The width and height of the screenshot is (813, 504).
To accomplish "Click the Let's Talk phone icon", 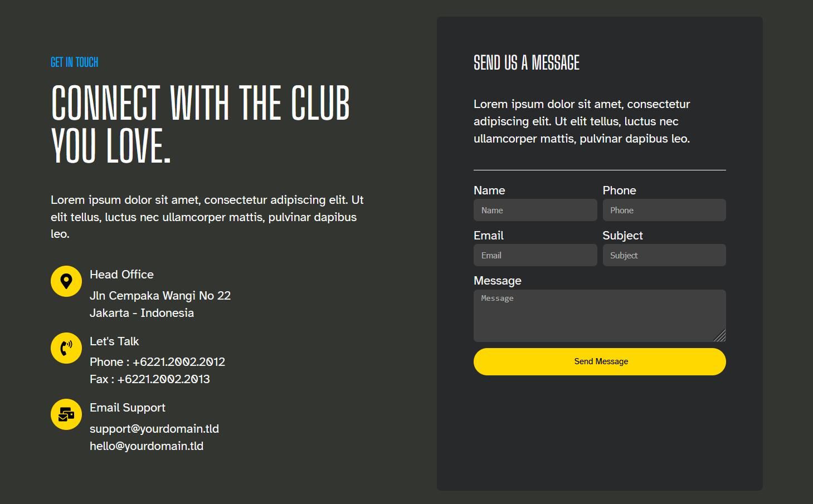I will pyautogui.click(x=66, y=348).
